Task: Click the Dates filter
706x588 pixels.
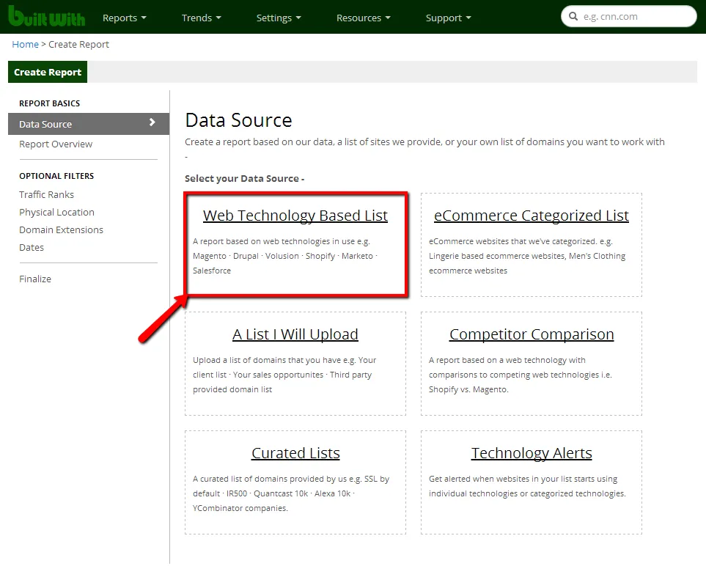Action: pos(32,248)
